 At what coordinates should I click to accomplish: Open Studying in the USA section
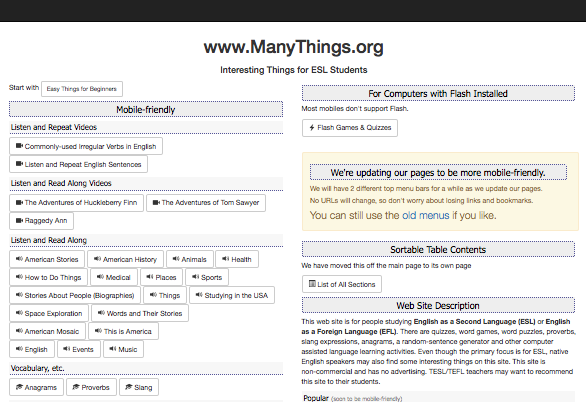pyautogui.click(x=232, y=295)
